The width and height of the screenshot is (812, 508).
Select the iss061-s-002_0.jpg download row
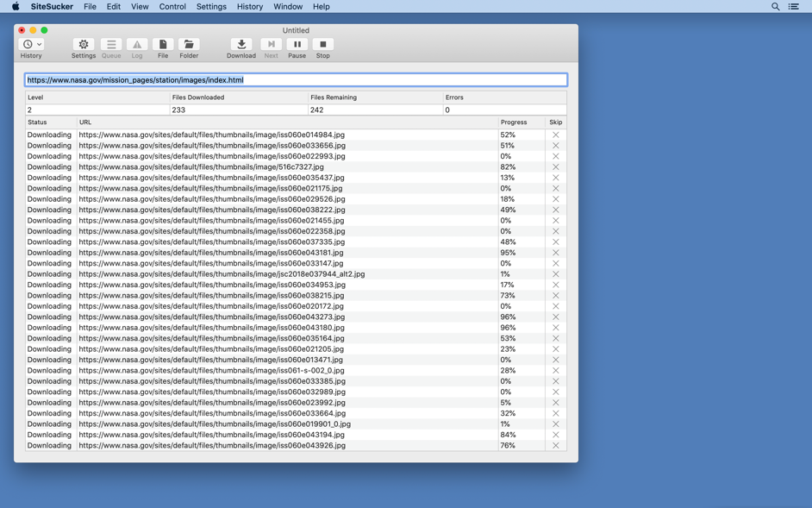[x=259, y=371]
